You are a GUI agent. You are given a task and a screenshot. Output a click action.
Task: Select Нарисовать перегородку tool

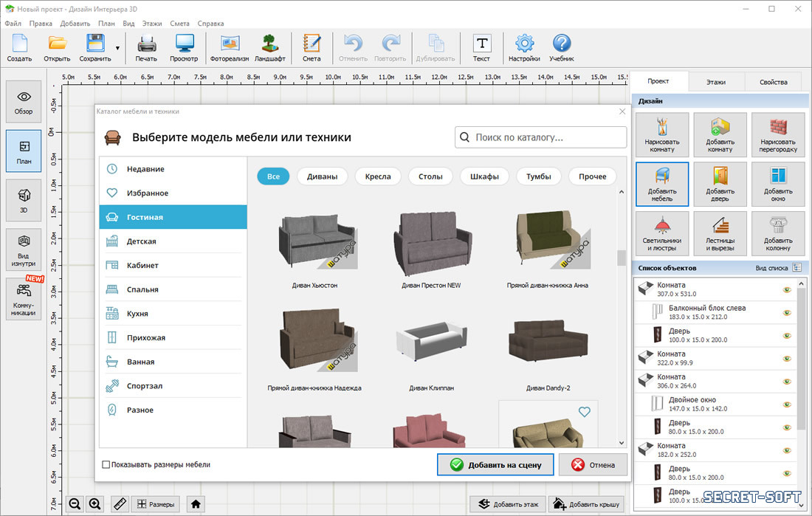click(x=778, y=134)
